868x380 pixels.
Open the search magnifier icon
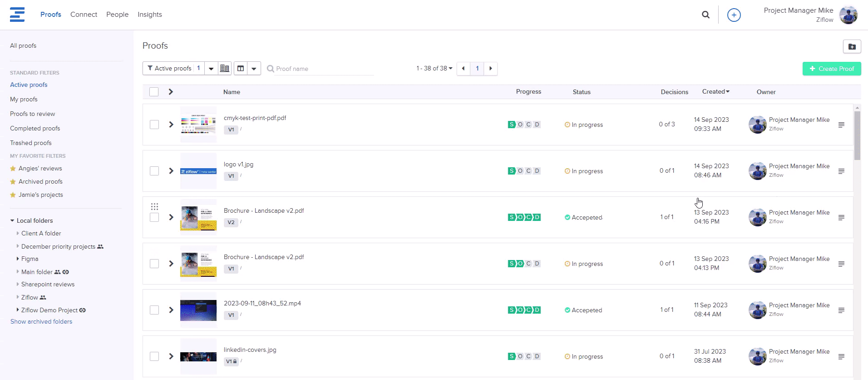point(705,15)
